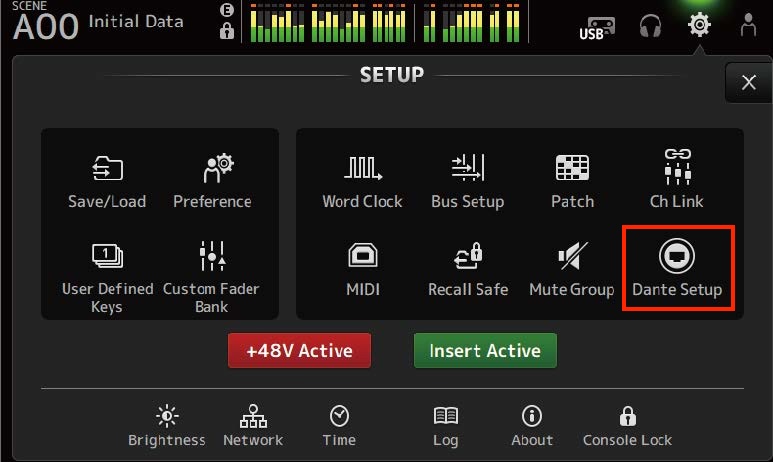Open Recall Safe settings
The width and height of the screenshot is (773, 462).
pyautogui.click(x=468, y=269)
